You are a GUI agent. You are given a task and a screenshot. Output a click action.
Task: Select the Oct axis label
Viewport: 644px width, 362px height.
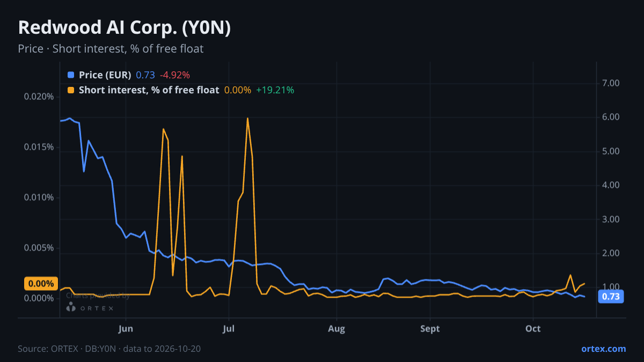click(533, 328)
